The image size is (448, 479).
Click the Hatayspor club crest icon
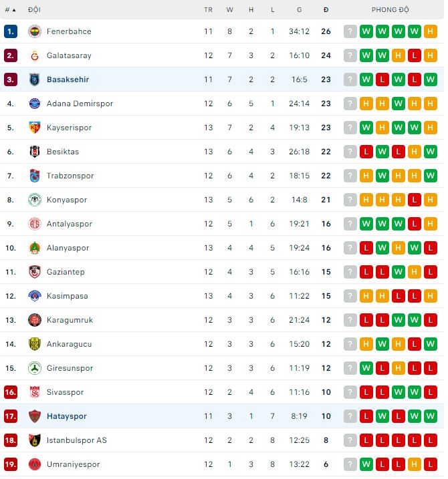click(x=35, y=416)
